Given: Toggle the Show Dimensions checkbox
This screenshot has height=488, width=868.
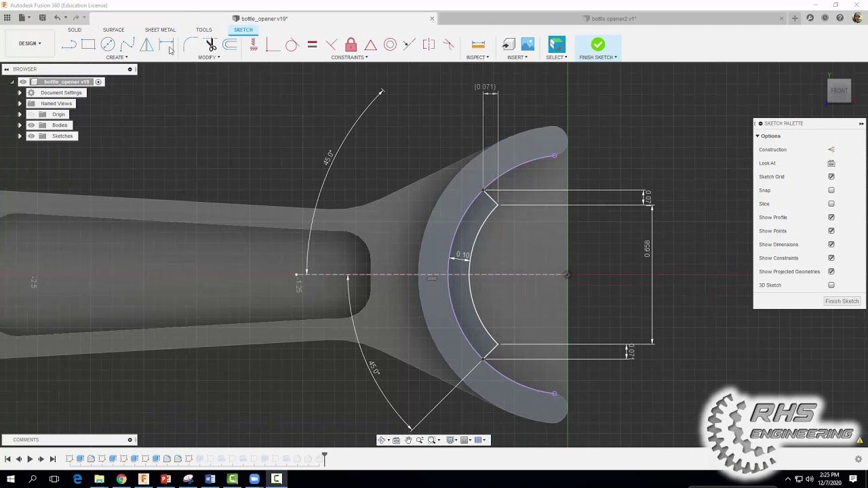Looking at the screenshot, I should click(831, 245).
